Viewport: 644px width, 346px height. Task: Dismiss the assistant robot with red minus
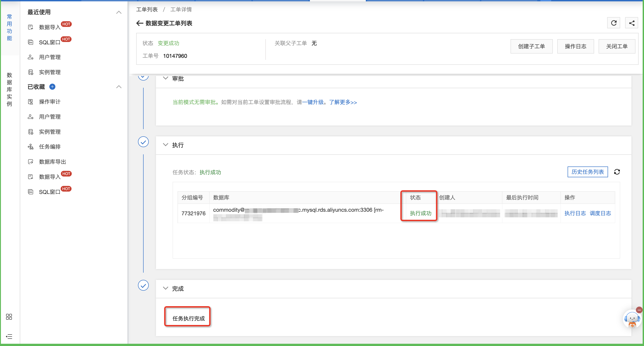(x=639, y=310)
